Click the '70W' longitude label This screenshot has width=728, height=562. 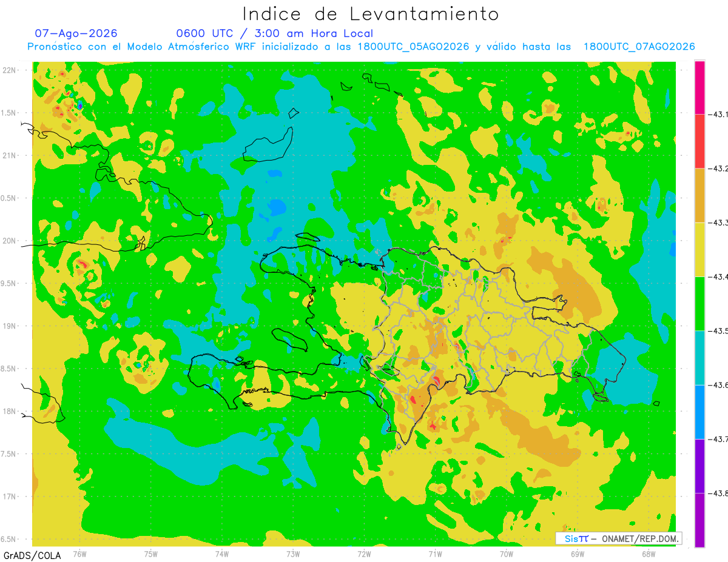507,554
